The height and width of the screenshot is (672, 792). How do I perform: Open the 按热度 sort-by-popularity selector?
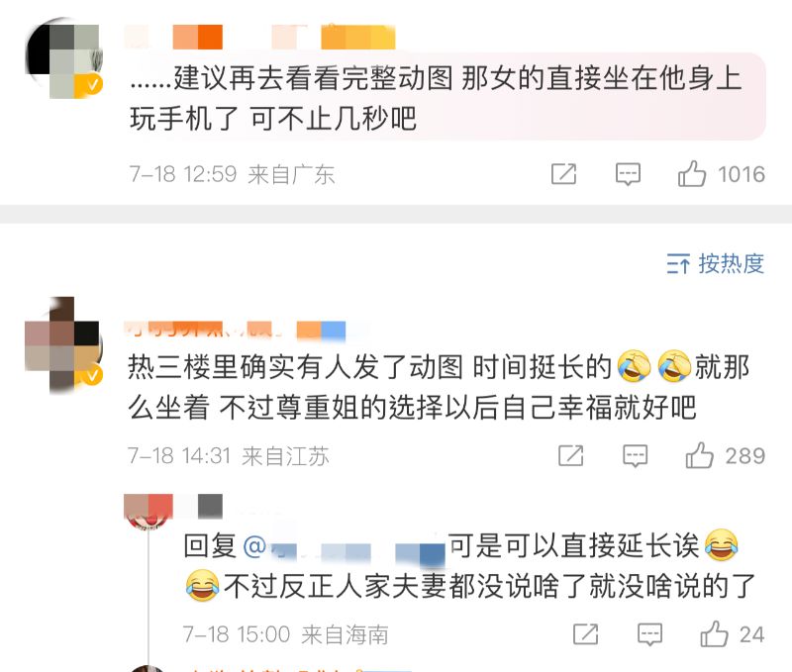click(x=715, y=263)
